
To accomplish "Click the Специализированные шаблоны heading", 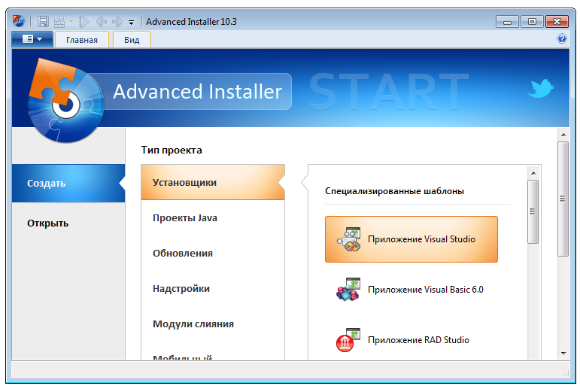I will click(394, 191).
